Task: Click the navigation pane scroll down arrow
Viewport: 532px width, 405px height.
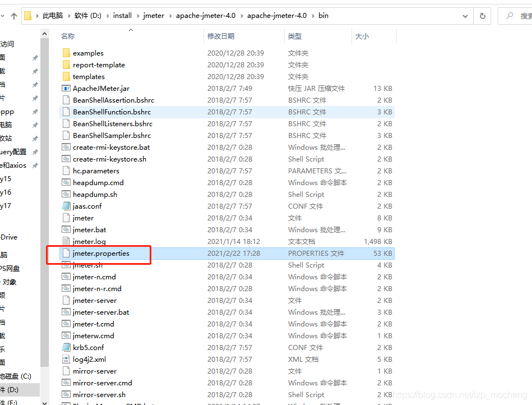Action: (44, 402)
